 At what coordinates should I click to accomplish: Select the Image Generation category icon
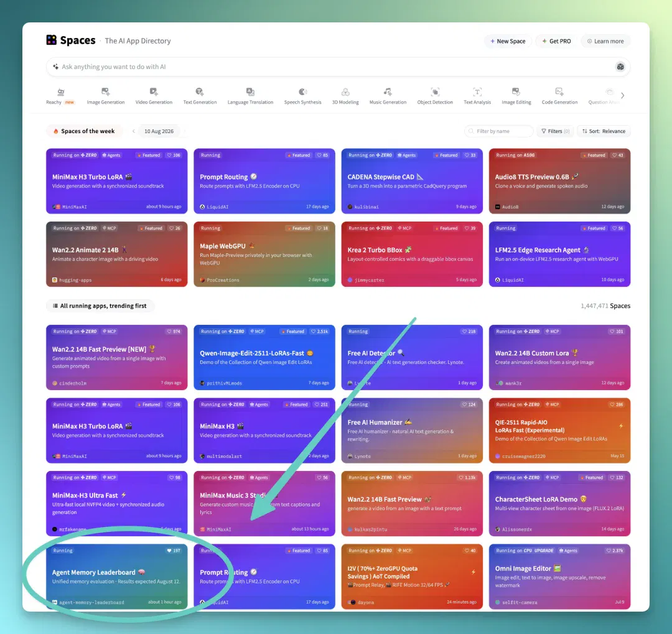click(105, 91)
